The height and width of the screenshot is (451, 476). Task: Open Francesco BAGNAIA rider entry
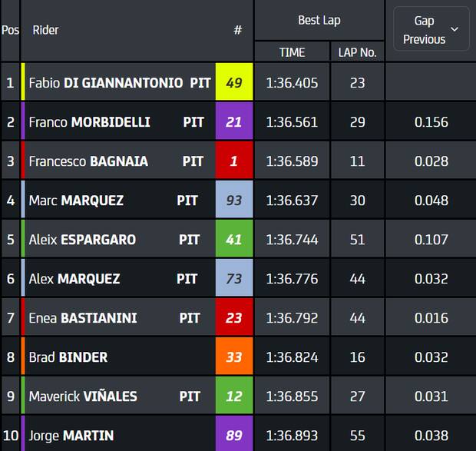pos(88,161)
